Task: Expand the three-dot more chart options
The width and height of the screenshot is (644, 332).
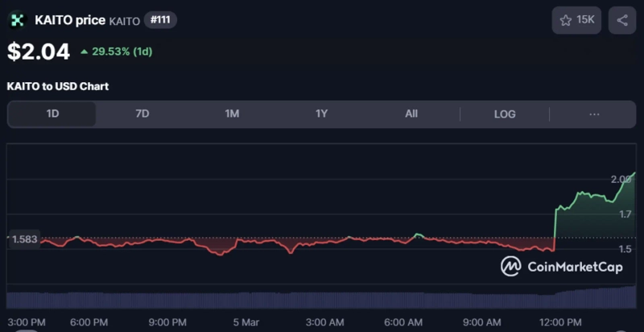Action: [594, 114]
